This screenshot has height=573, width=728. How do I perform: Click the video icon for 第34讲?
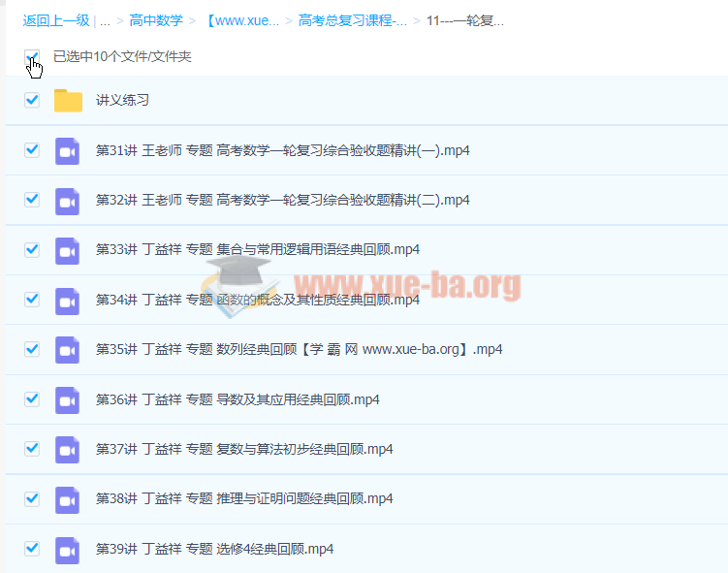[67, 300]
